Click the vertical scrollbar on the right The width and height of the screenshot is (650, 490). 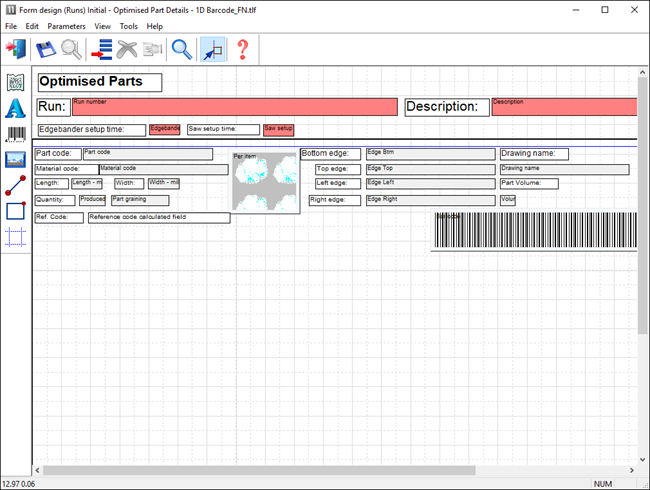[642, 200]
